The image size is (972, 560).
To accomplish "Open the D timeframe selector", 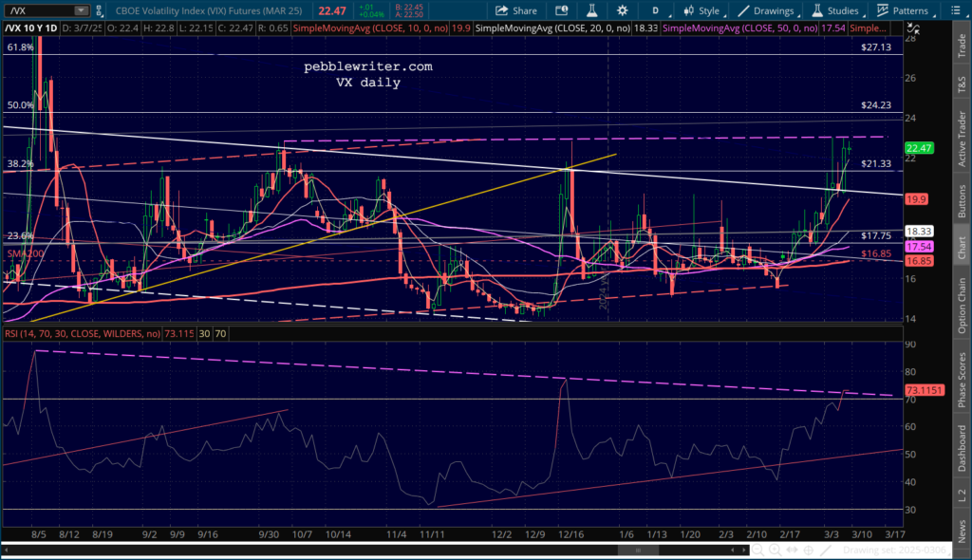I will coord(654,10).
